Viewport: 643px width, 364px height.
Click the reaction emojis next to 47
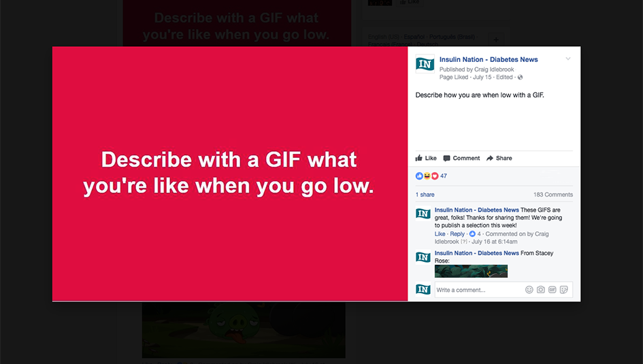click(x=427, y=176)
